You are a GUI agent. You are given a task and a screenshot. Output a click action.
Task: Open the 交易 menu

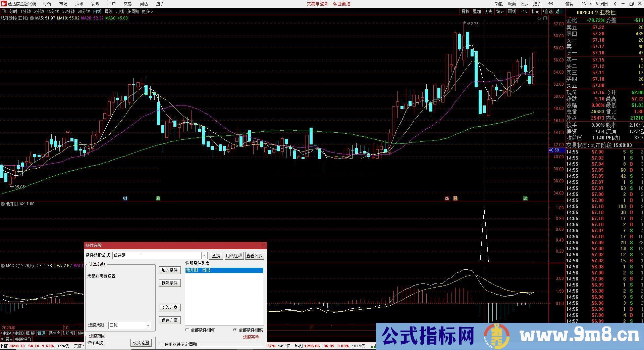[127, 4]
